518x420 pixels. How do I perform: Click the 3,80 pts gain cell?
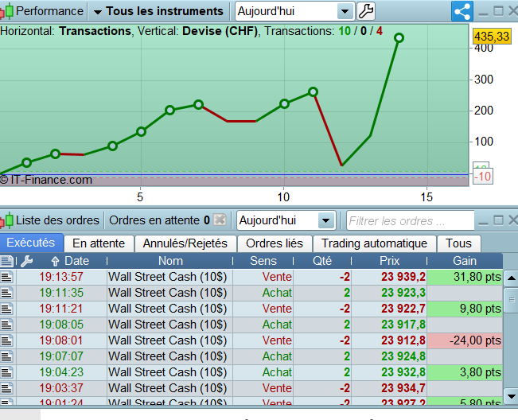[x=465, y=371]
